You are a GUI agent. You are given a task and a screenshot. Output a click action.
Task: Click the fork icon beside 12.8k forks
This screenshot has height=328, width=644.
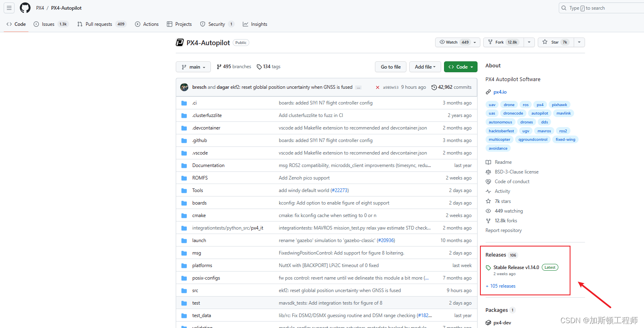(x=488, y=221)
